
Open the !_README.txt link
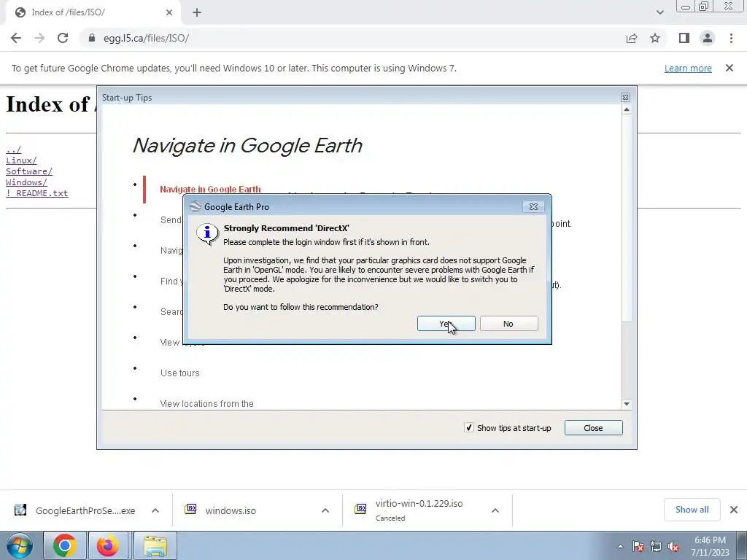(36, 193)
